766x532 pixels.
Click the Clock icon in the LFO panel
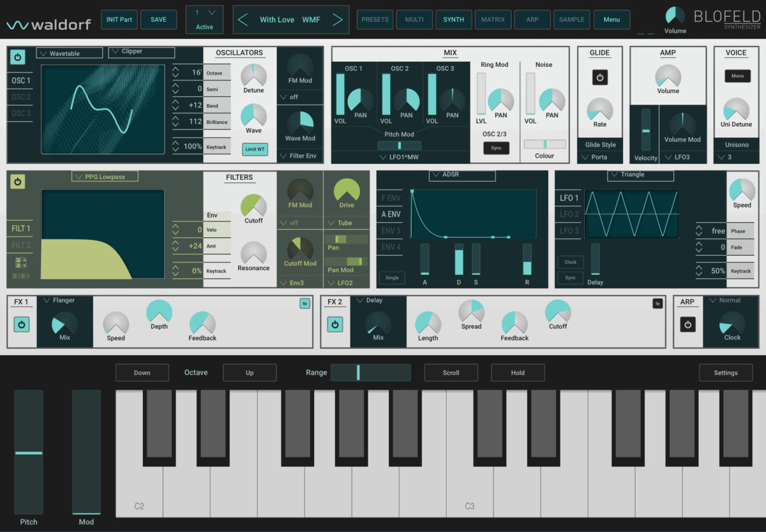click(x=570, y=262)
